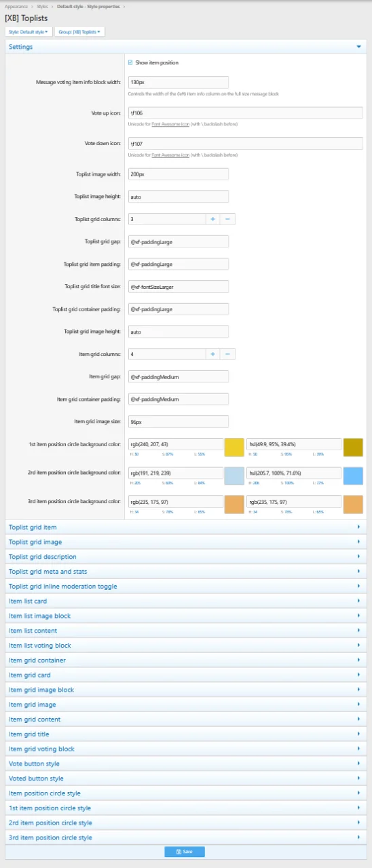
Task: Click the Item grid container padding field
Action: (178, 399)
